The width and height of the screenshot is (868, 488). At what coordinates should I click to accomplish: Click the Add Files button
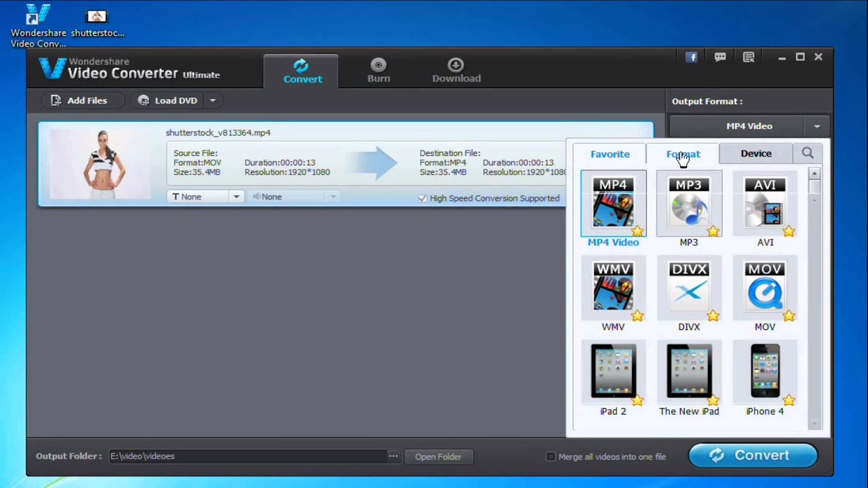83,100
